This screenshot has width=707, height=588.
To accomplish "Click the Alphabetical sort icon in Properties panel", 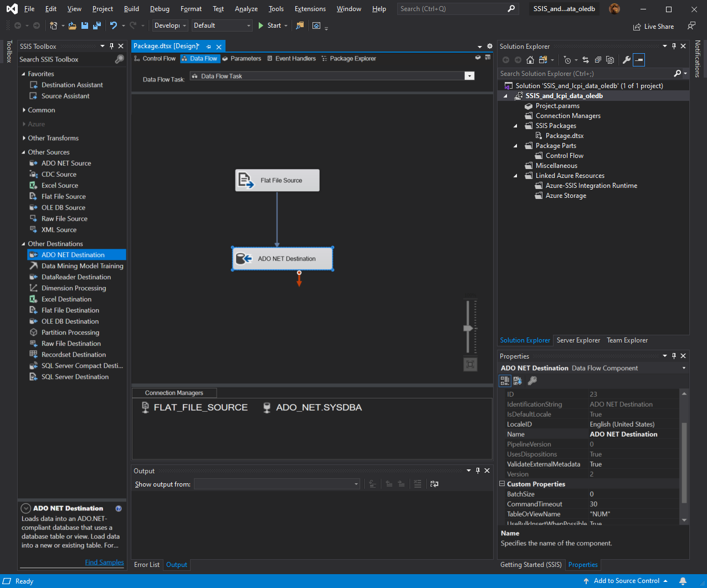I will [518, 381].
